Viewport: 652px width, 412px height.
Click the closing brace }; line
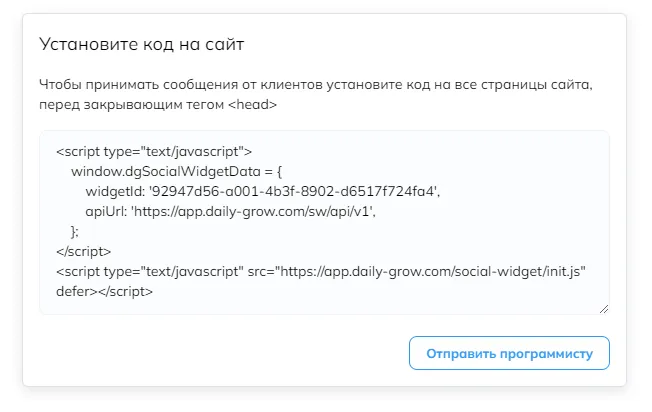coord(75,232)
